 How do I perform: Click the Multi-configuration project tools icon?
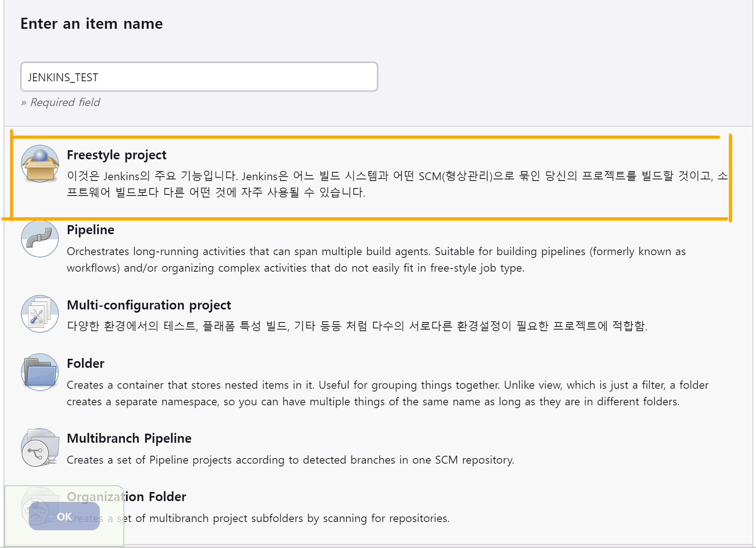[x=40, y=314]
